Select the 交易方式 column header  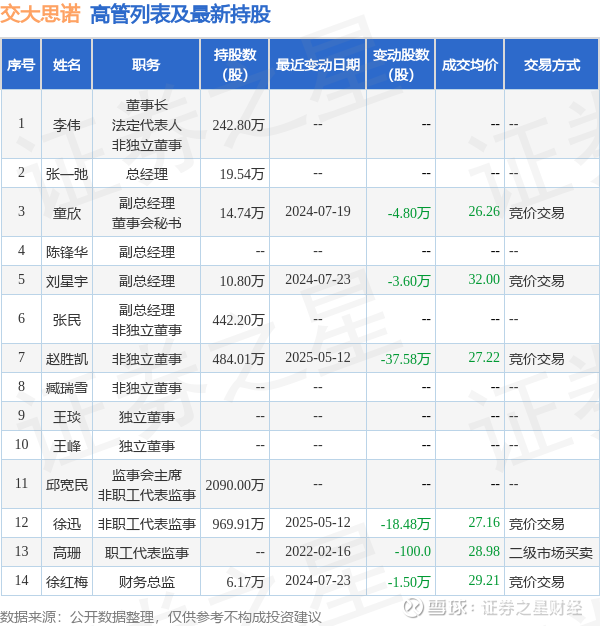[x=552, y=64]
